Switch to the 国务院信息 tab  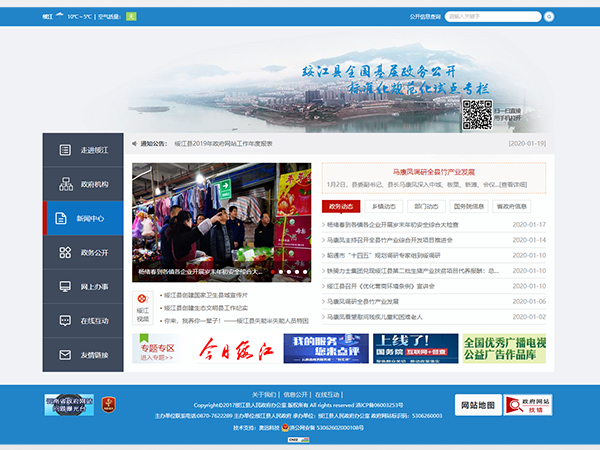coord(469,206)
